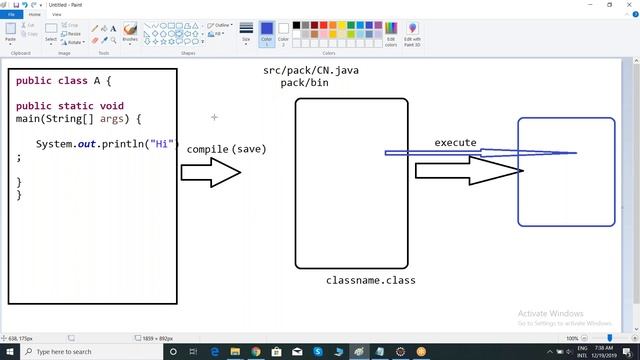Select the Color picker eyedropper tool
This screenshot has width=640, height=360.
104,40
